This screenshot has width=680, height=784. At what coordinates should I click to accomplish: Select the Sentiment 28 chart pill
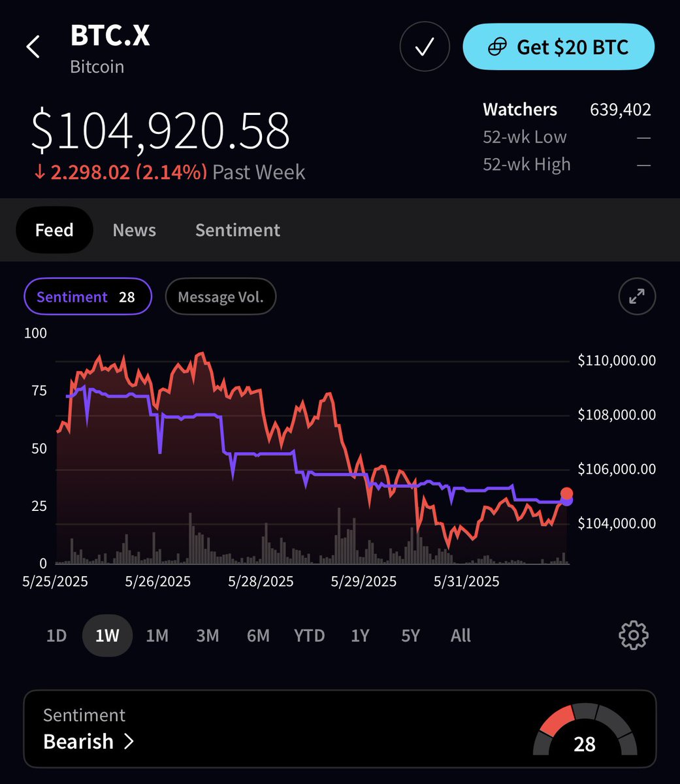(88, 297)
